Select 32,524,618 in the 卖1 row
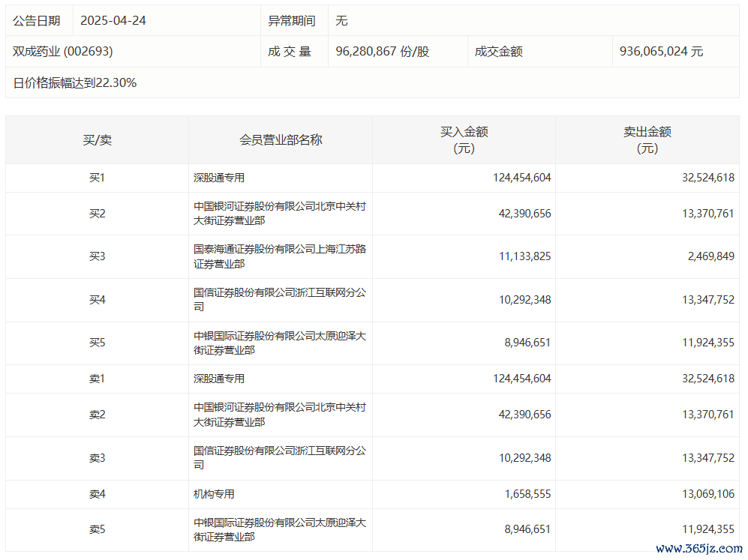Viewport: 748px width, 560px height. point(708,379)
